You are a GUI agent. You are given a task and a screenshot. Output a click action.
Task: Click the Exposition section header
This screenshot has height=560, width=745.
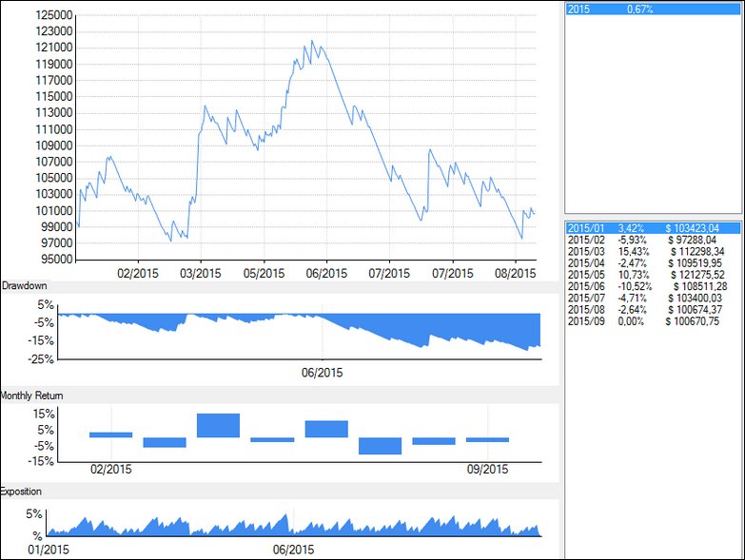(x=22, y=492)
